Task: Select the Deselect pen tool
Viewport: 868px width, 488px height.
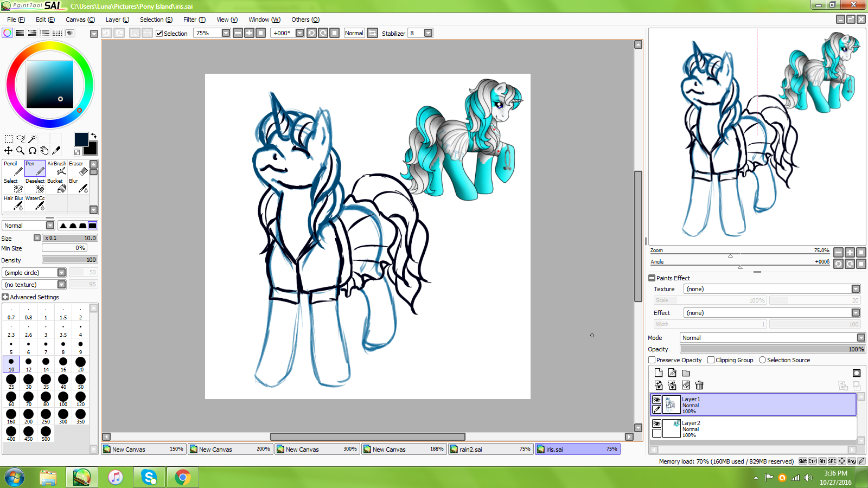Action: pos(35,185)
